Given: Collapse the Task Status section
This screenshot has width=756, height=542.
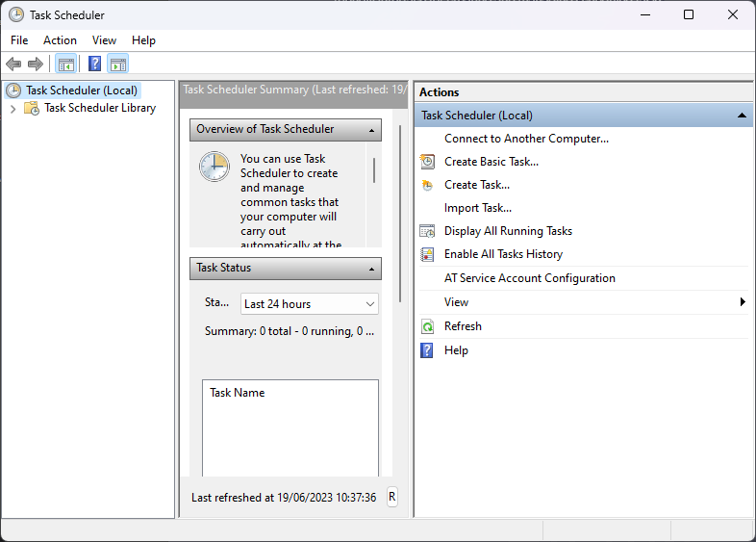Looking at the screenshot, I should pyautogui.click(x=370, y=269).
